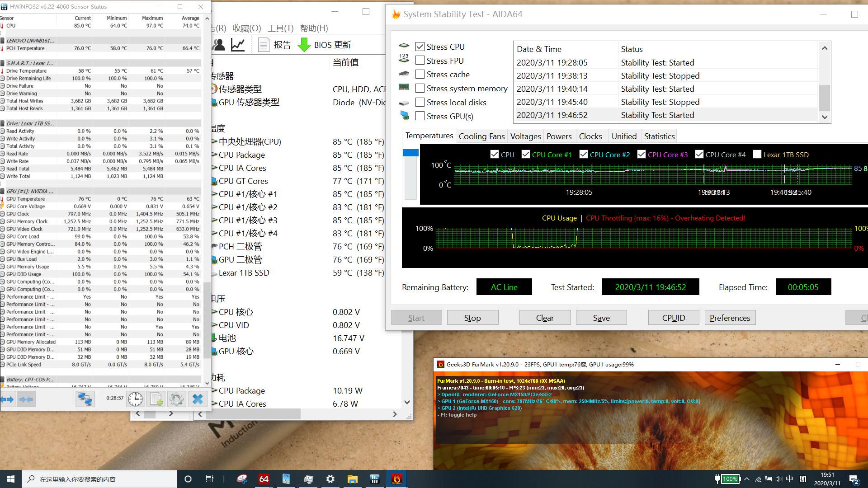This screenshot has width=868, height=488.
Task: Expand 中央处理器(CPU) sensor row
Action: (x=214, y=142)
